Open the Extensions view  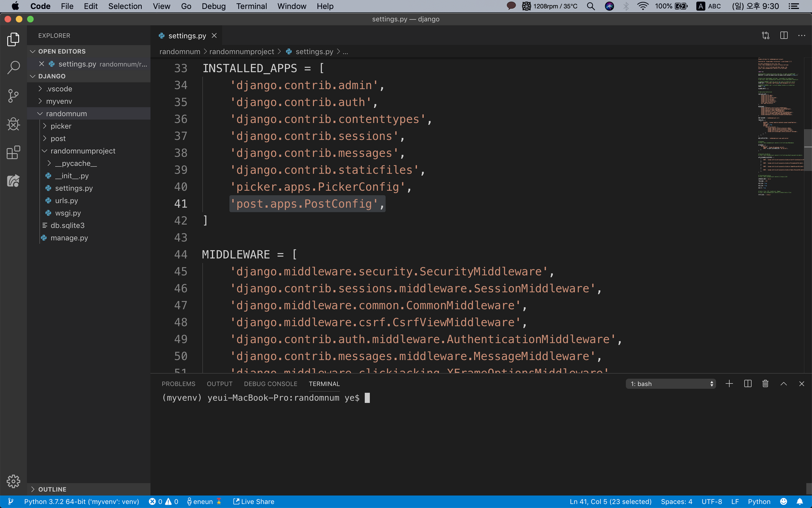point(13,153)
